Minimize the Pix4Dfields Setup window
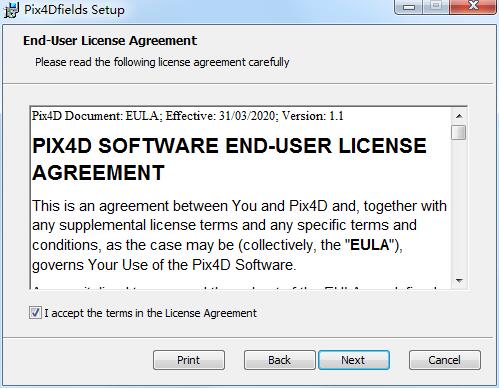Viewport: 499px width, 388px height. point(408,6)
